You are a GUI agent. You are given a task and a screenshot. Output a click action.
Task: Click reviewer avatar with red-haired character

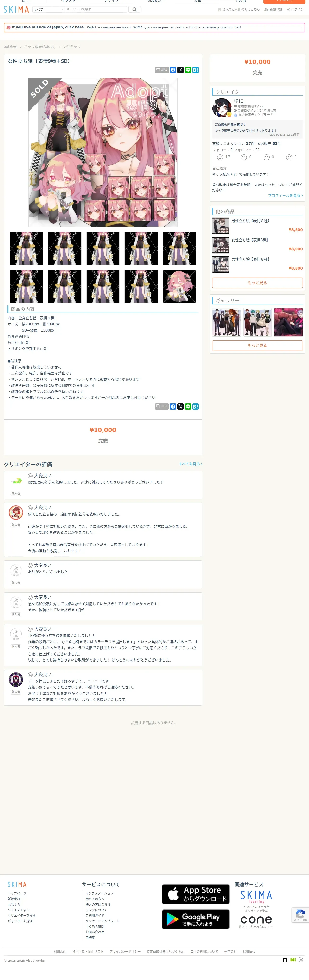click(x=16, y=513)
